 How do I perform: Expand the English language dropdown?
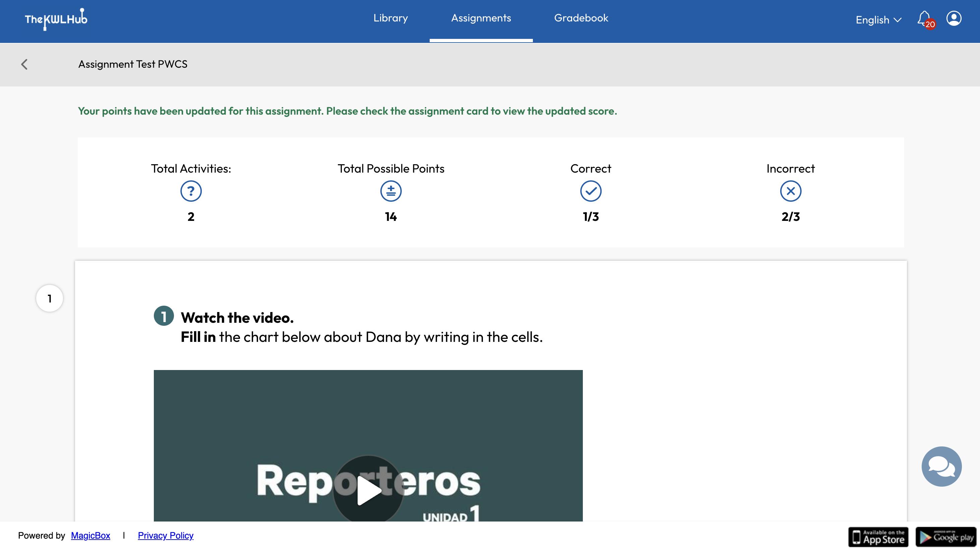pyautogui.click(x=878, y=20)
